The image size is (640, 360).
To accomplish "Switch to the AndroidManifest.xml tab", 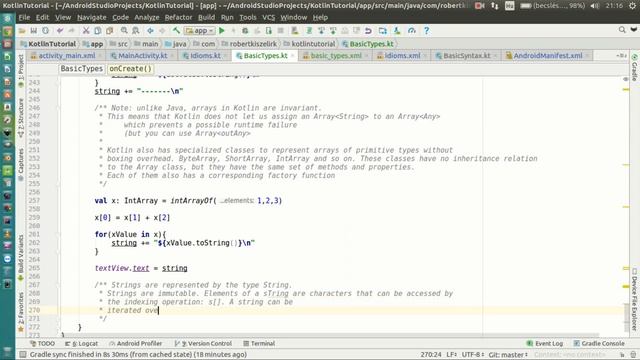I will click(x=548, y=56).
